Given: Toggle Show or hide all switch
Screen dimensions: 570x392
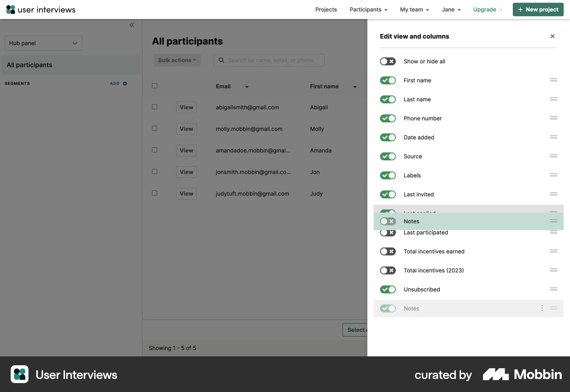Looking at the screenshot, I should 388,61.
